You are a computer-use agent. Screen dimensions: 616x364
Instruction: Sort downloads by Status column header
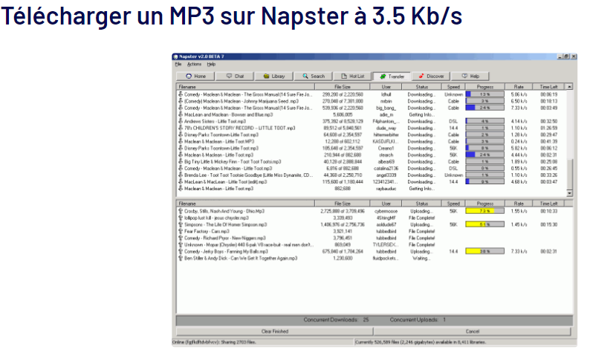(422, 87)
